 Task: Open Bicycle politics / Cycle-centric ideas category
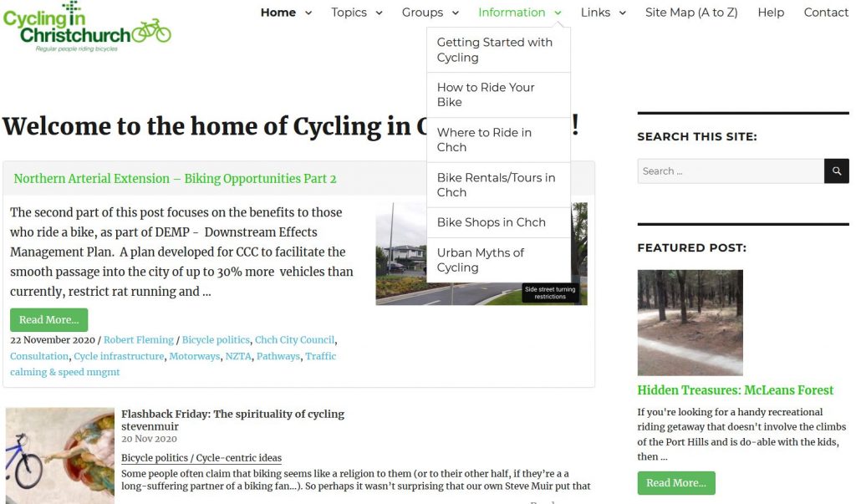click(x=201, y=457)
